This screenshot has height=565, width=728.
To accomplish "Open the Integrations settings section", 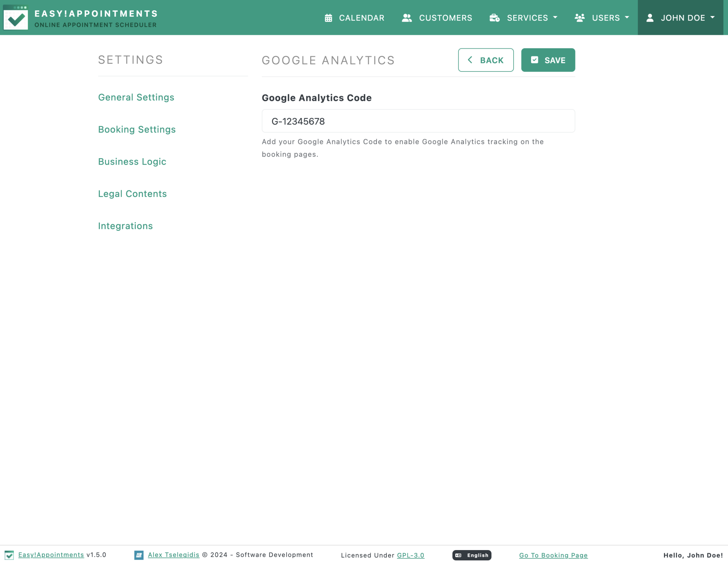I will (125, 226).
